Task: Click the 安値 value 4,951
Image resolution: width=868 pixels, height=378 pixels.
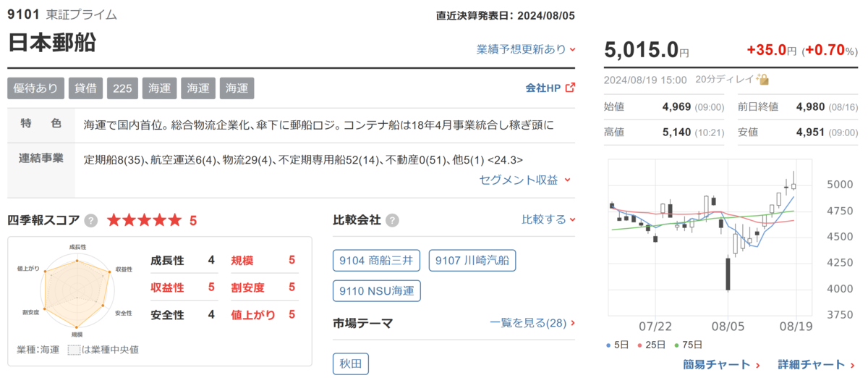Action: coord(810,132)
